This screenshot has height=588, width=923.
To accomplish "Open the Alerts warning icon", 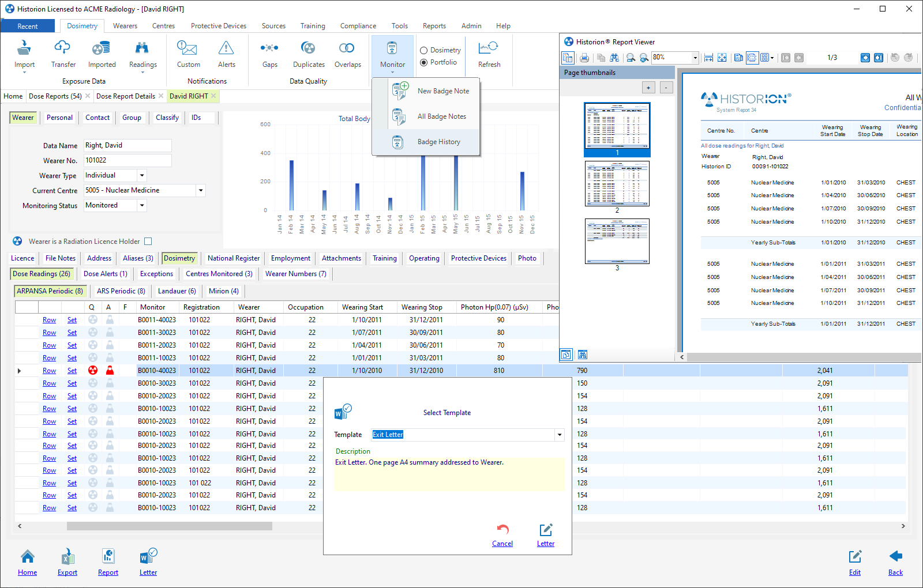I will tap(226, 48).
